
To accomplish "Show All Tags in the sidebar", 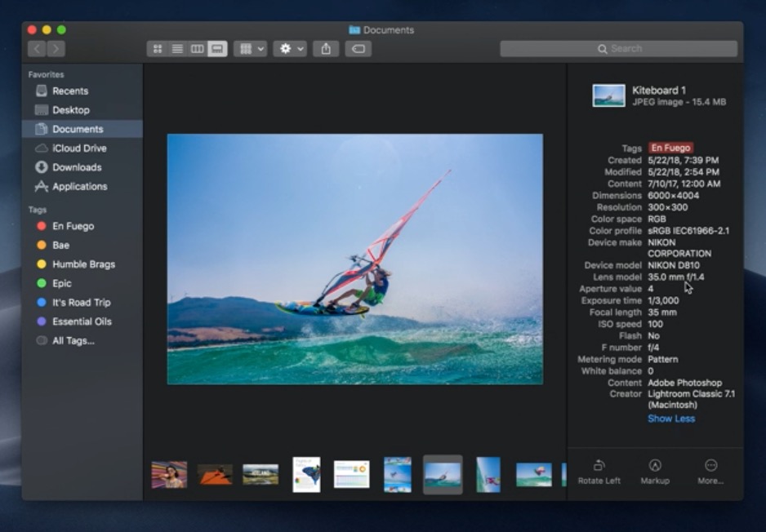I will coord(73,341).
